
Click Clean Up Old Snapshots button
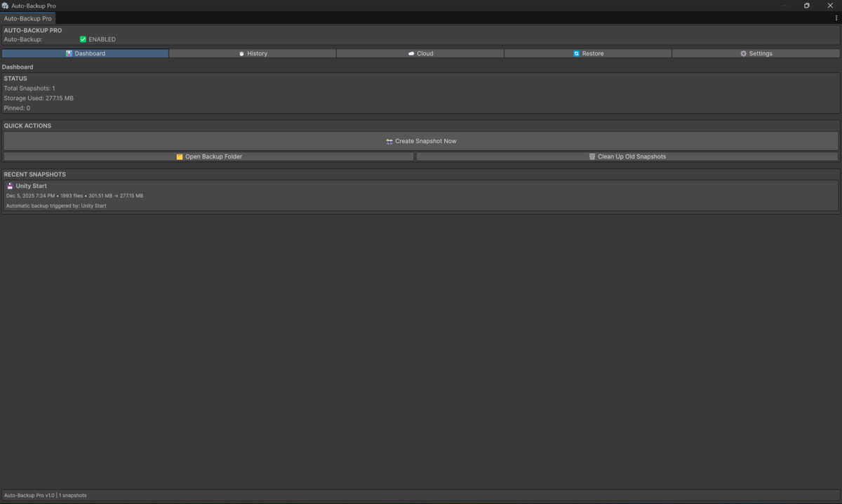(627, 156)
